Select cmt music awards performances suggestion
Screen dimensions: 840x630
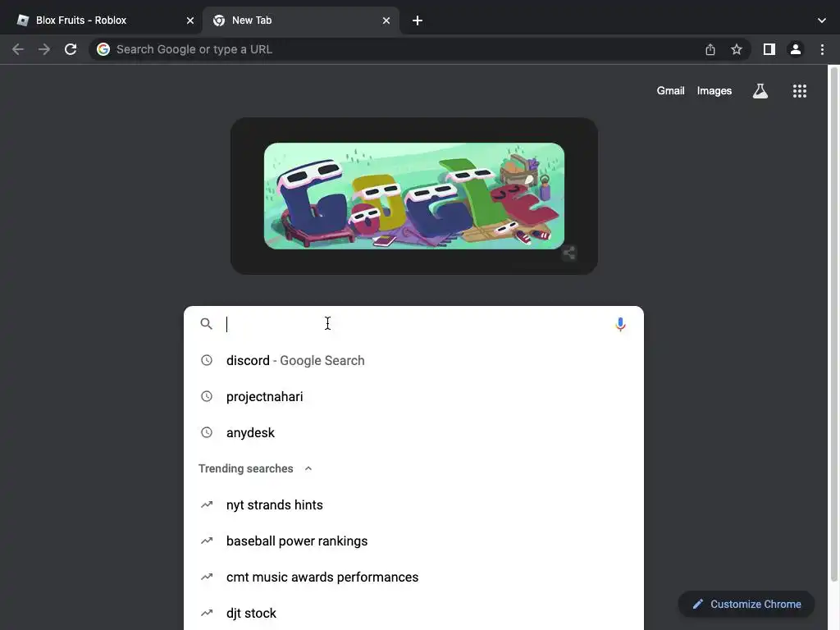click(x=413, y=577)
